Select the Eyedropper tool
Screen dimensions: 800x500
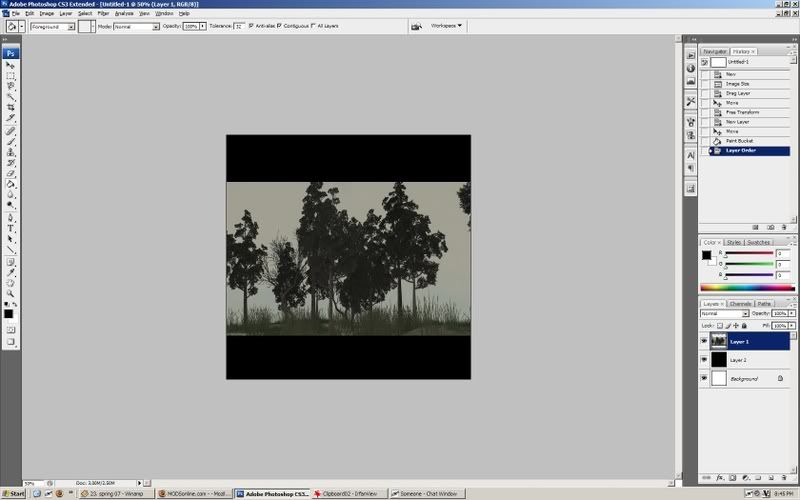11,272
